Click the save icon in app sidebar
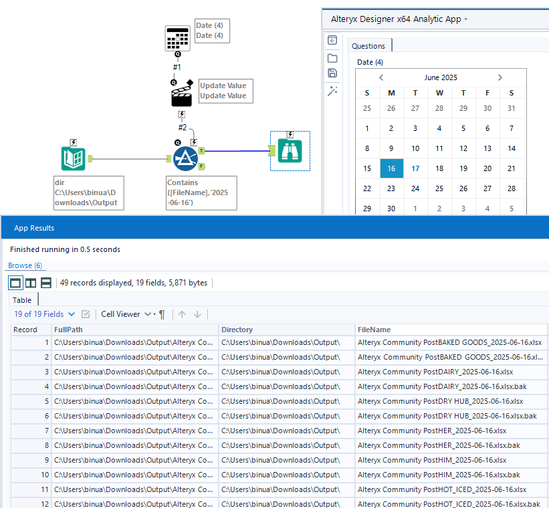 click(x=332, y=73)
